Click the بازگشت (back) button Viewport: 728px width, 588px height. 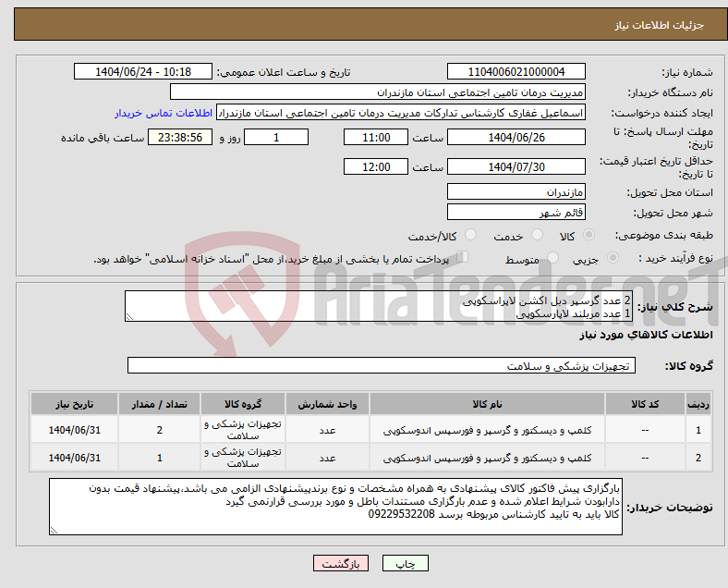click(x=341, y=563)
